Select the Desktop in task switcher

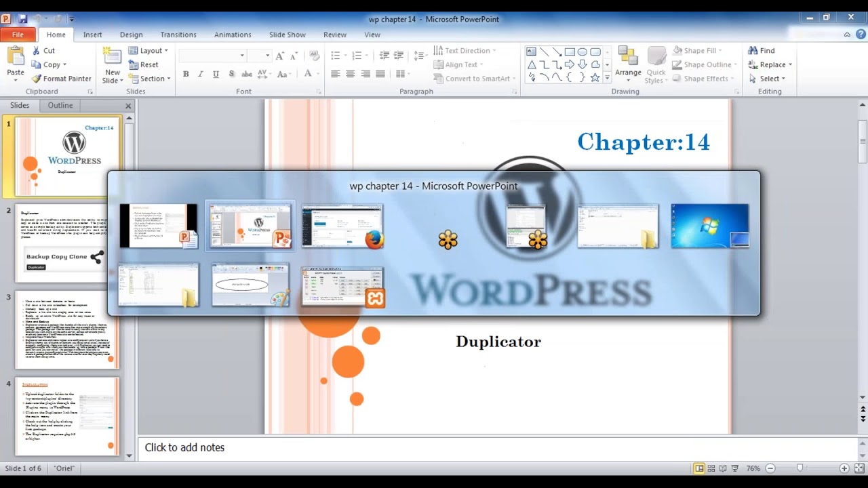(x=710, y=226)
